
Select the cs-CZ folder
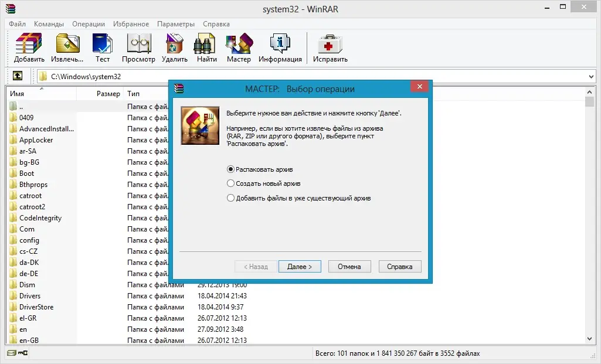pyautogui.click(x=28, y=251)
